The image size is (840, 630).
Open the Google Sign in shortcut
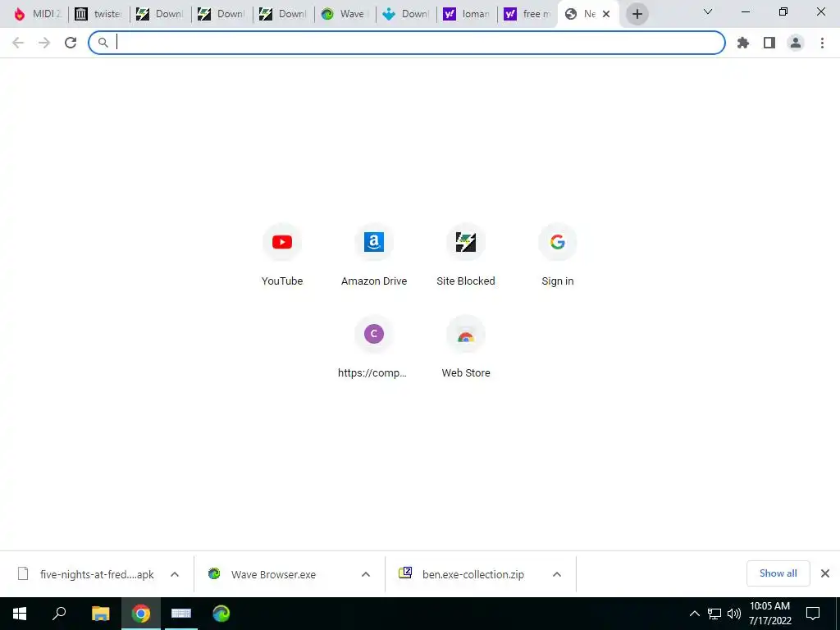(x=557, y=256)
